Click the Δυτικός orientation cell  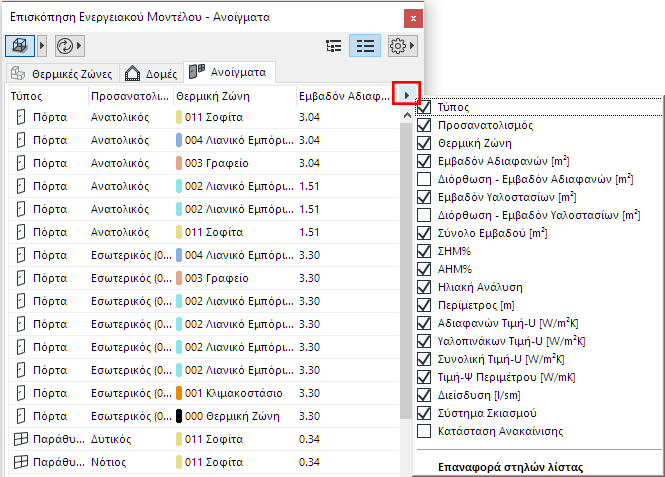tap(111, 439)
